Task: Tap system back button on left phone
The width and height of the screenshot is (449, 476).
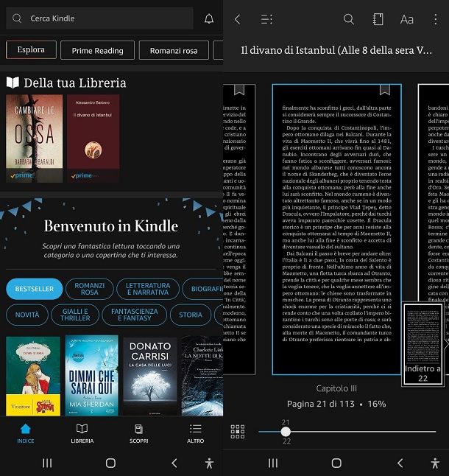Action: [x=174, y=463]
